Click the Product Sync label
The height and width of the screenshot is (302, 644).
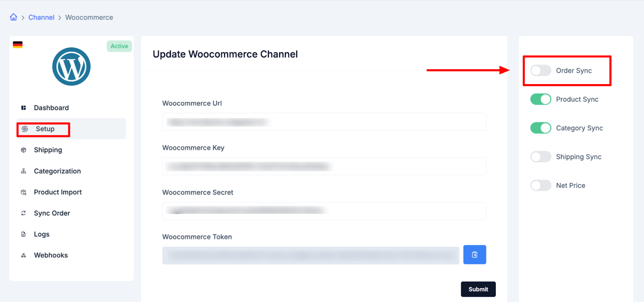coord(577,99)
